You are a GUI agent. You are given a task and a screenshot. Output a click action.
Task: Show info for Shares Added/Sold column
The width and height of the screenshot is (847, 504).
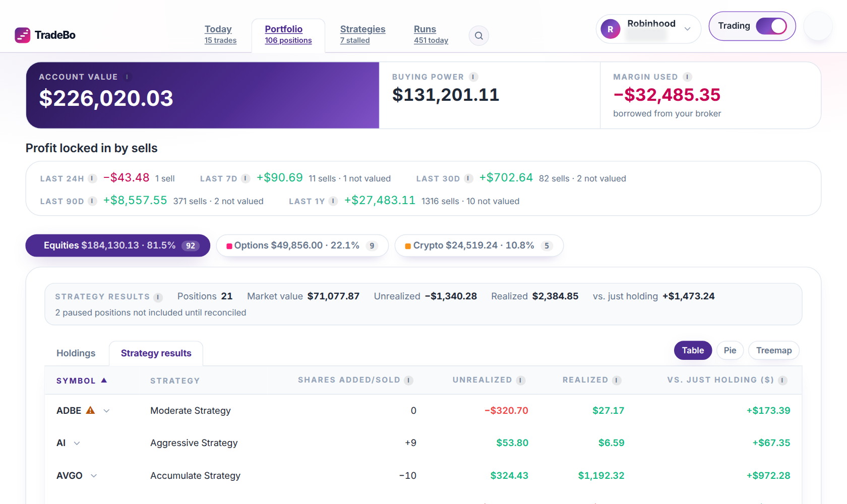pyautogui.click(x=409, y=381)
